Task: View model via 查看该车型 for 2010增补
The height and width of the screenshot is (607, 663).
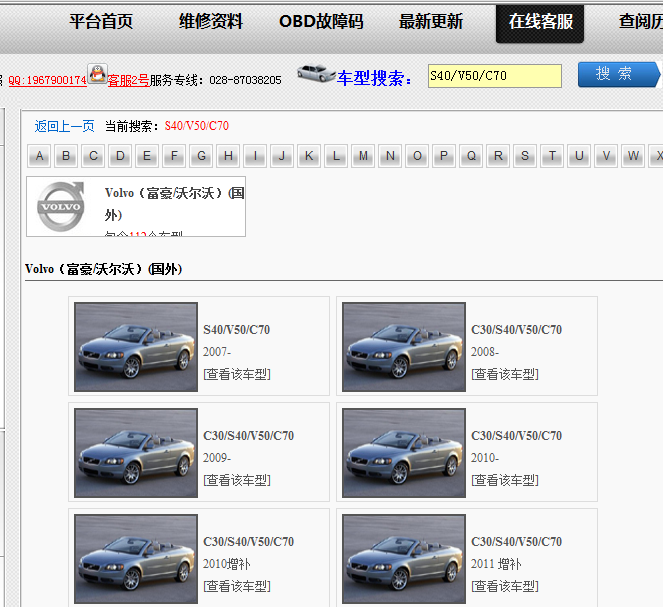Action: (237, 586)
